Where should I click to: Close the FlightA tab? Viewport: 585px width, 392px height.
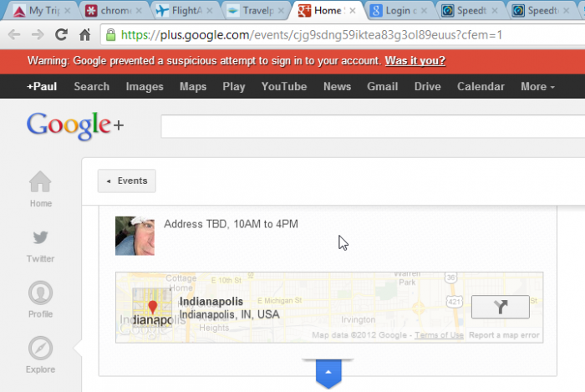(x=210, y=11)
